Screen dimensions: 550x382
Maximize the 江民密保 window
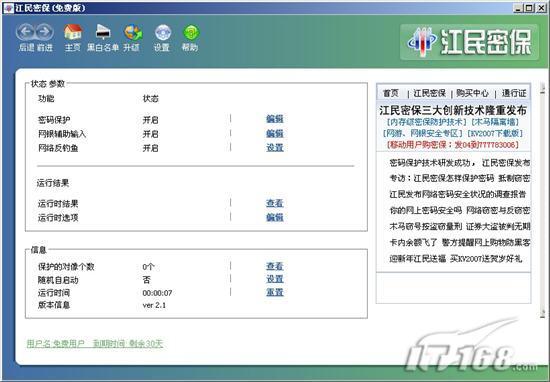tap(529, 8)
